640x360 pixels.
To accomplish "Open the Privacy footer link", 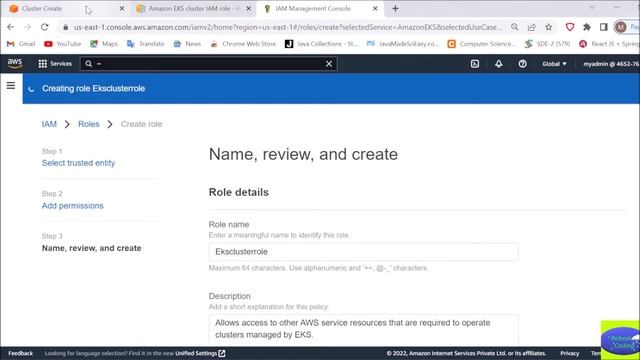I will tap(569, 353).
